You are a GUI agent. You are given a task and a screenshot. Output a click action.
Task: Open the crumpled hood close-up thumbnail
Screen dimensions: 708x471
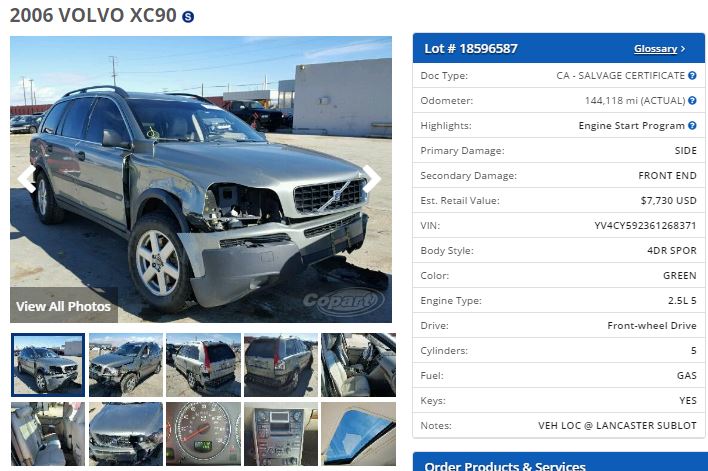click(x=126, y=434)
